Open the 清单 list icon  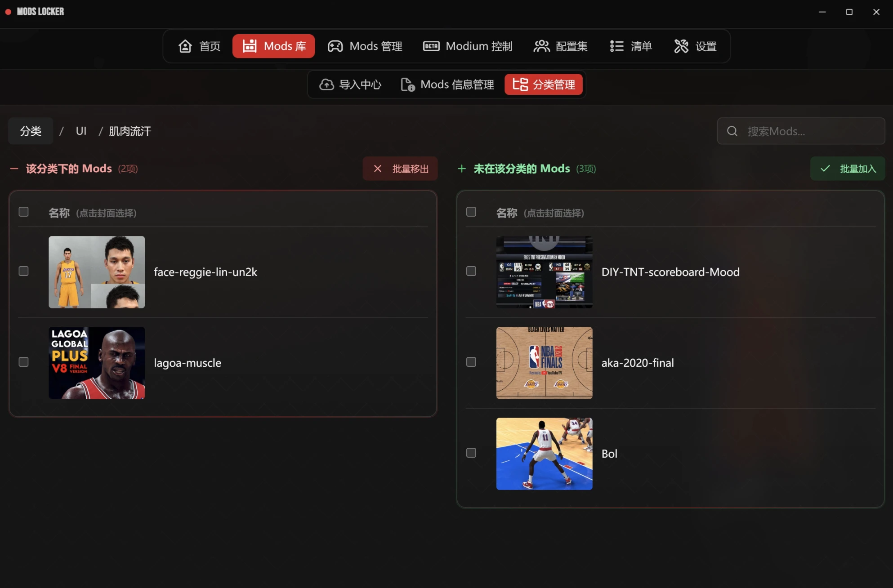(x=616, y=46)
